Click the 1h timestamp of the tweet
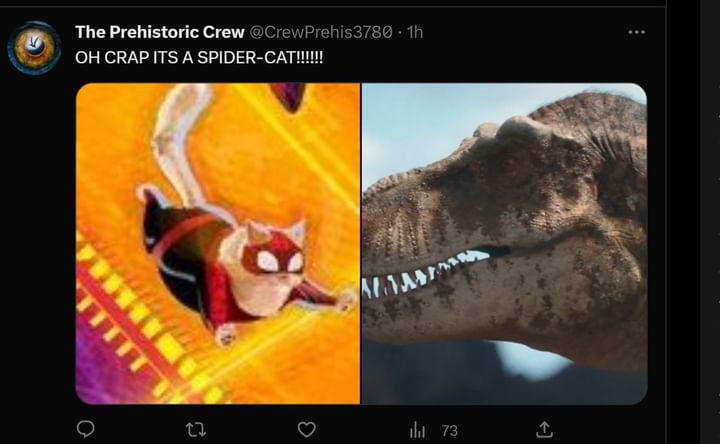The width and height of the screenshot is (720, 444). 414,32
